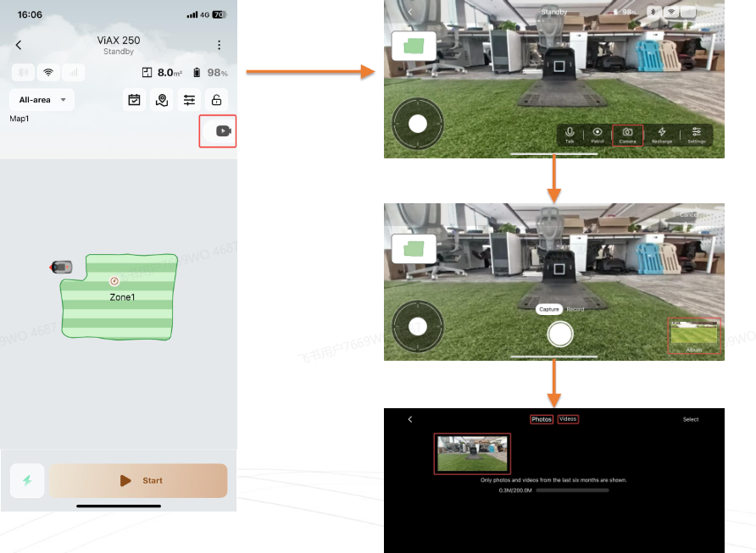The width and height of the screenshot is (756, 553).
Task: Tap the joystick in the capture view
Action: pyautogui.click(x=418, y=327)
